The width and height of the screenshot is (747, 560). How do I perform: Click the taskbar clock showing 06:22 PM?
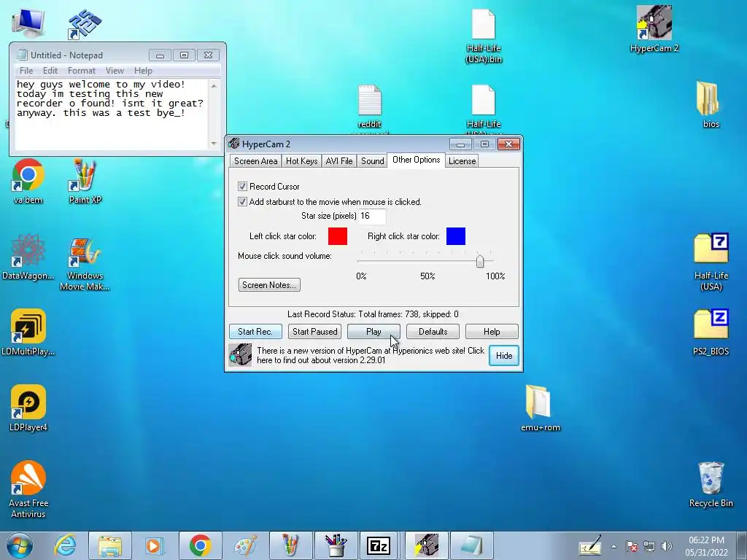coord(706,545)
